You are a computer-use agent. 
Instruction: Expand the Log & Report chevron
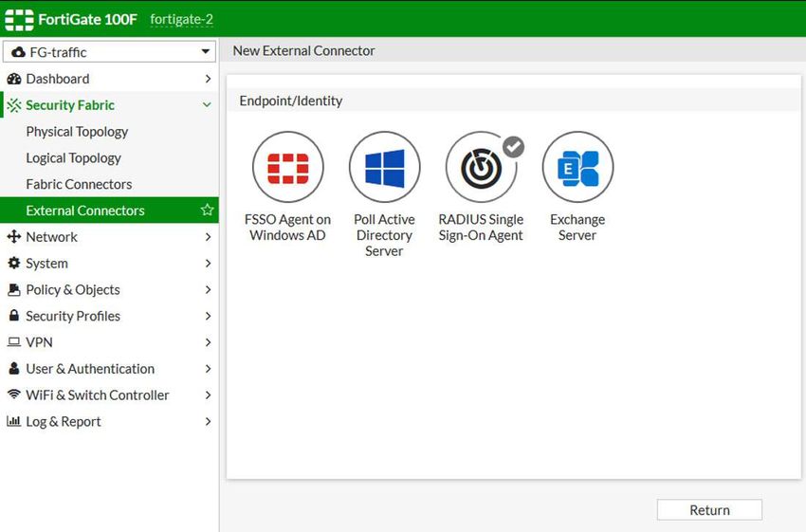coord(208,421)
